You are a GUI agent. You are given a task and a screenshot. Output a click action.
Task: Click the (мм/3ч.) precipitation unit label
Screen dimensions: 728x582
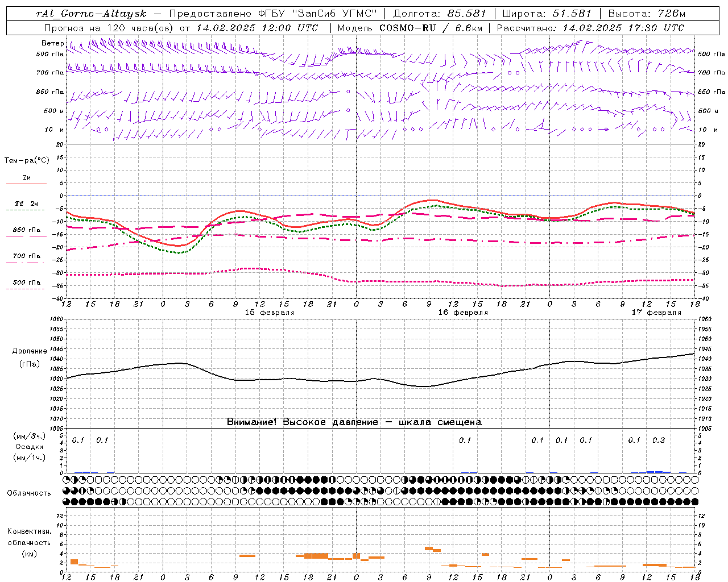pyautogui.click(x=30, y=436)
